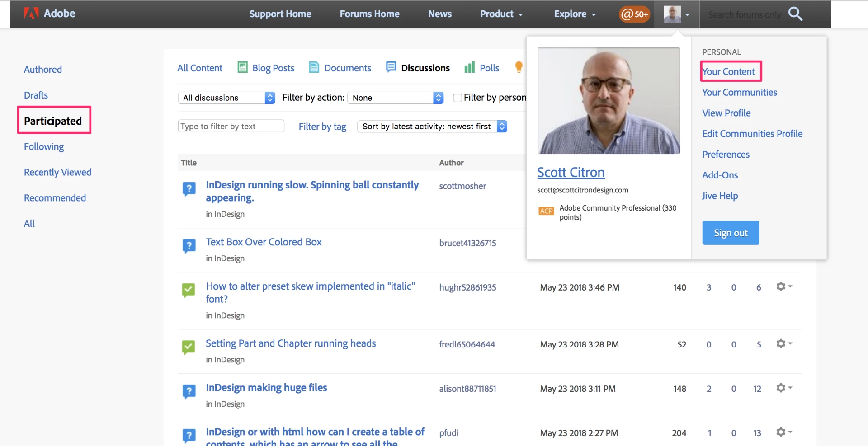868x446 pixels.
Task: Select the Discussions tab
Action: click(425, 68)
